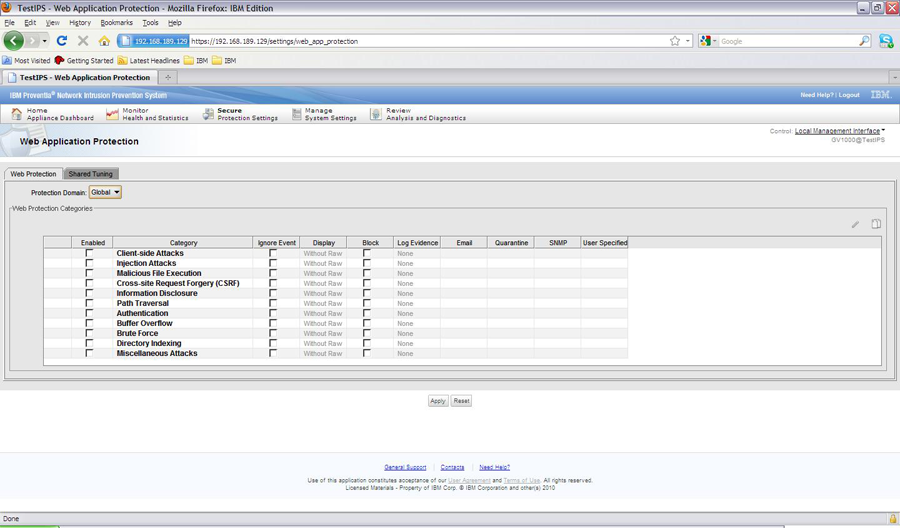Viewport: 900px width, 528px height.
Task: Open the General Support link
Action: tap(405, 467)
